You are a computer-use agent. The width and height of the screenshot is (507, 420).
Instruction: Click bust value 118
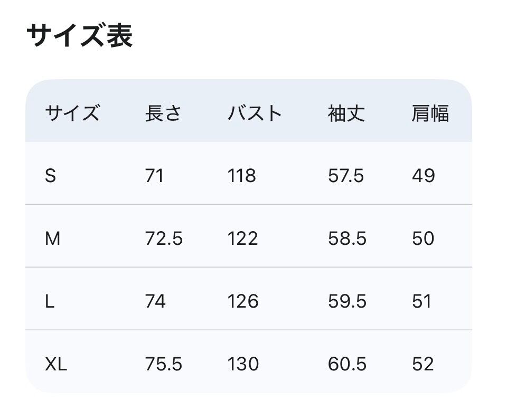(x=242, y=176)
